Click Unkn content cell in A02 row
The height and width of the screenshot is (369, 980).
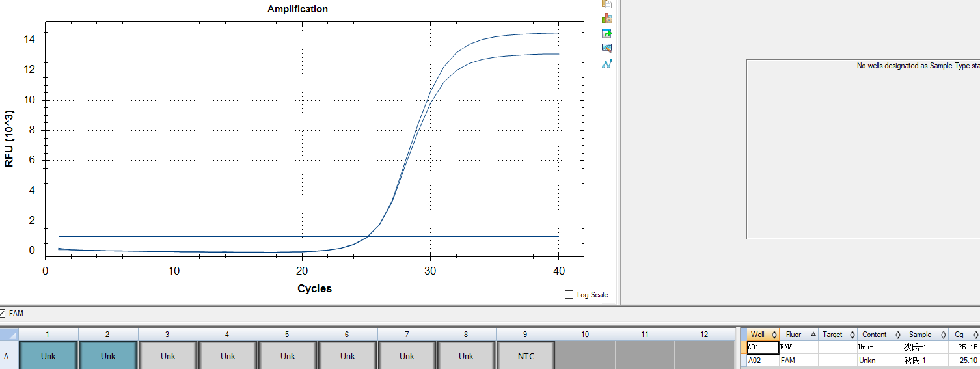click(880, 360)
